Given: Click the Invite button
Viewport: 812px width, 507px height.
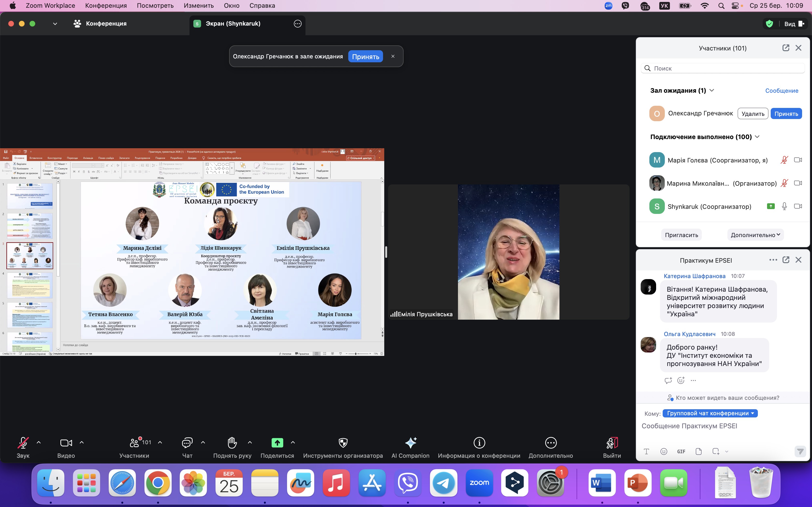Looking at the screenshot, I should 681,235.
